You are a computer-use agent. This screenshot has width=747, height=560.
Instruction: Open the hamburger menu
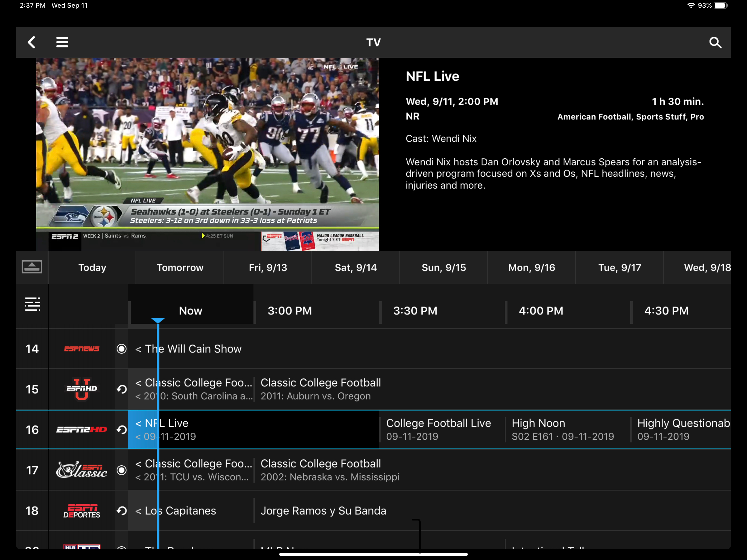62,43
